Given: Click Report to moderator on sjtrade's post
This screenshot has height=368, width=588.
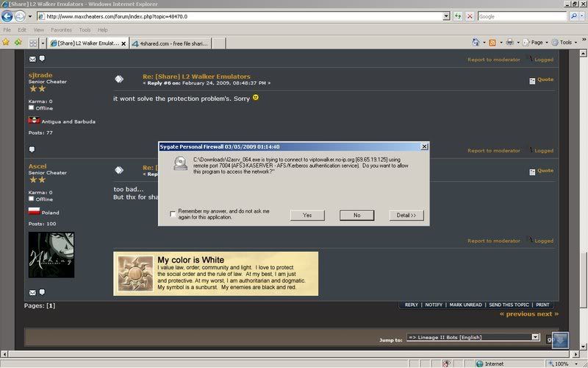Looking at the screenshot, I should point(493,151).
